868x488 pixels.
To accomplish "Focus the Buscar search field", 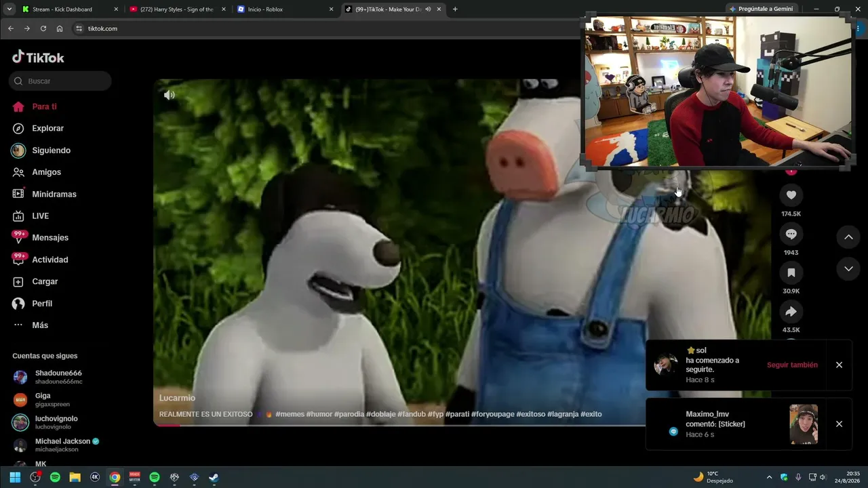I will coord(60,81).
